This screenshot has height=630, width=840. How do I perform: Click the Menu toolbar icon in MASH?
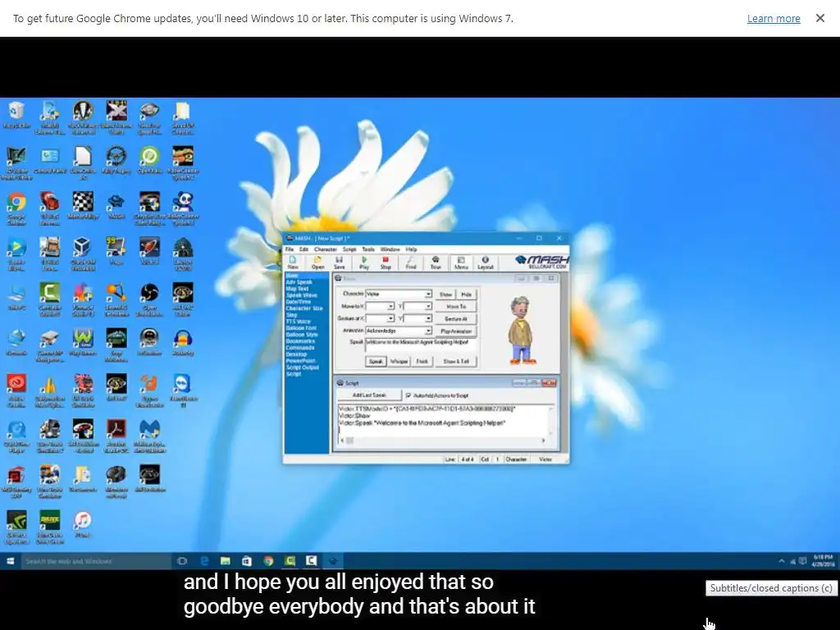[x=461, y=262]
